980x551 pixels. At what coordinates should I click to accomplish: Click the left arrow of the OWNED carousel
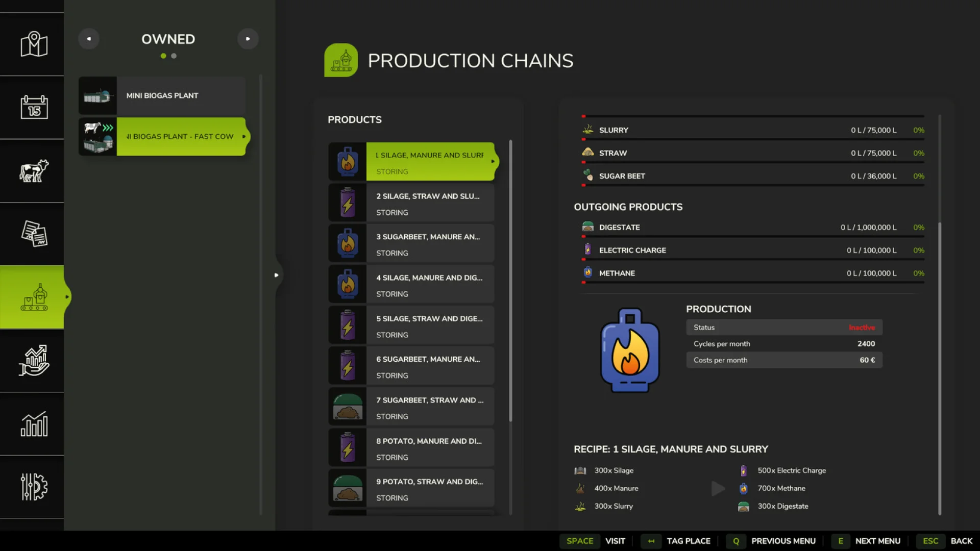coord(89,38)
